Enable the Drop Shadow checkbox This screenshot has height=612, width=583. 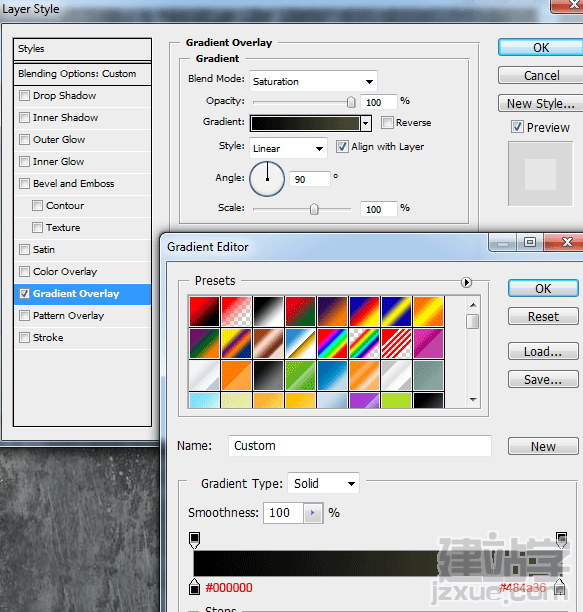click(25, 96)
